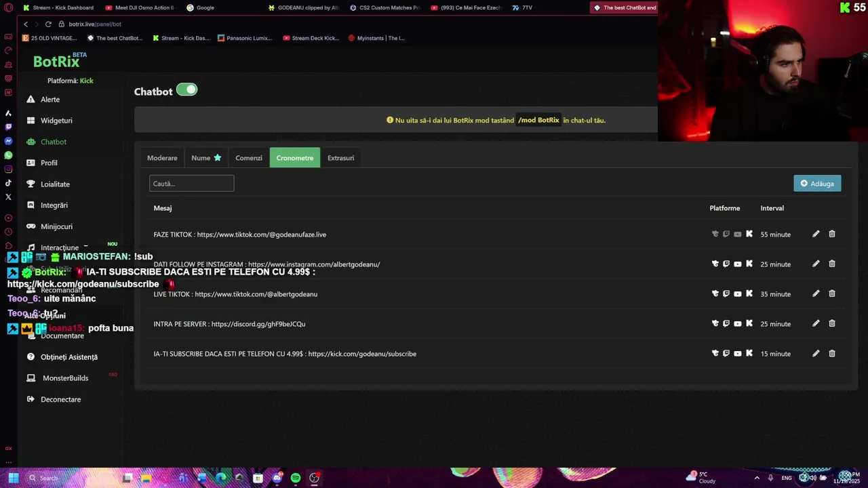Open the Stream Deck Kick bookmark
Image resolution: width=868 pixels, height=488 pixels.
(311, 38)
